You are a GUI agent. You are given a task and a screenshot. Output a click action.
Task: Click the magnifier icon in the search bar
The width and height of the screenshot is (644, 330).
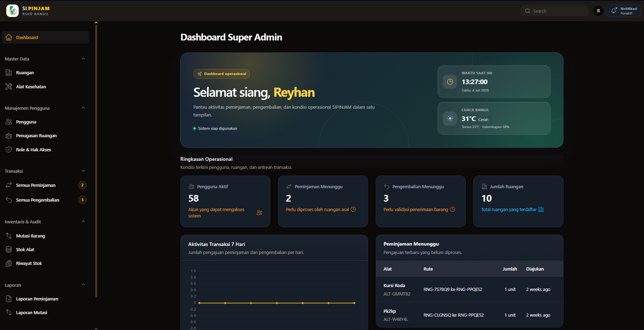click(528, 11)
